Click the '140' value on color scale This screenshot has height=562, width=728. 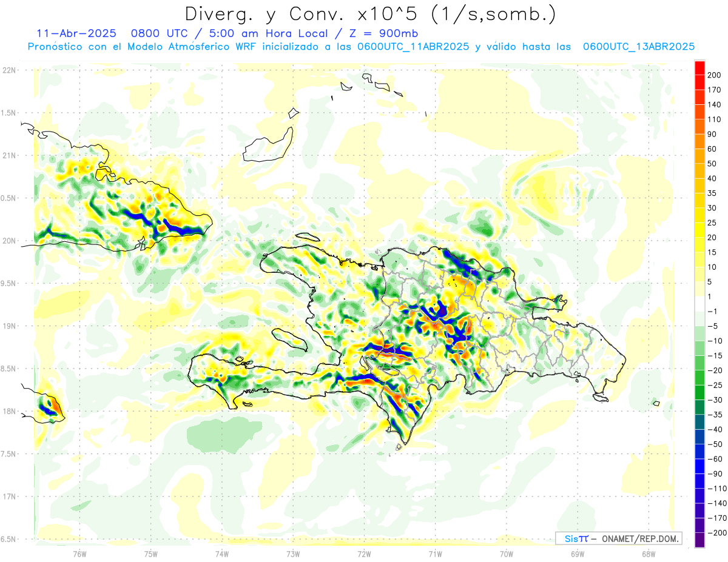[x=714, y=105]
